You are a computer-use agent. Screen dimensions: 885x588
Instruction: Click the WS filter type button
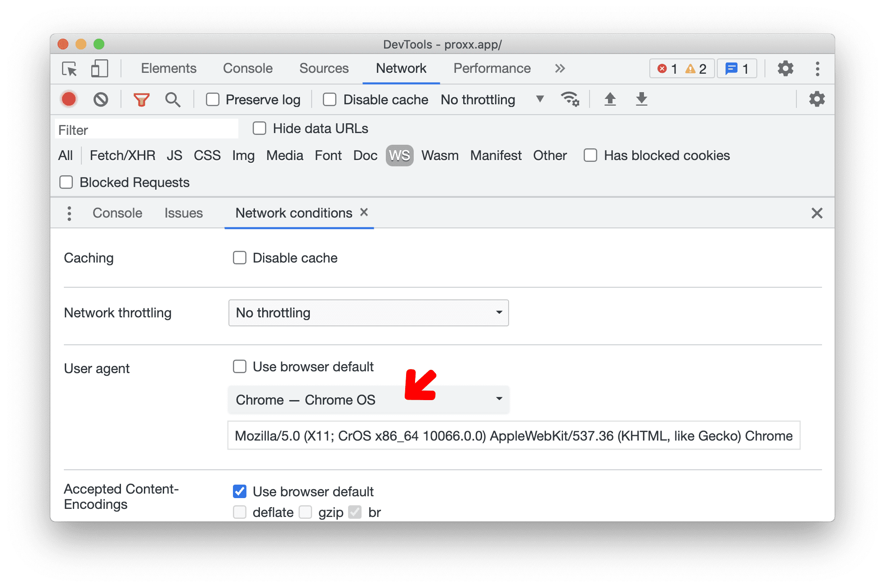[x=399, y=156]
